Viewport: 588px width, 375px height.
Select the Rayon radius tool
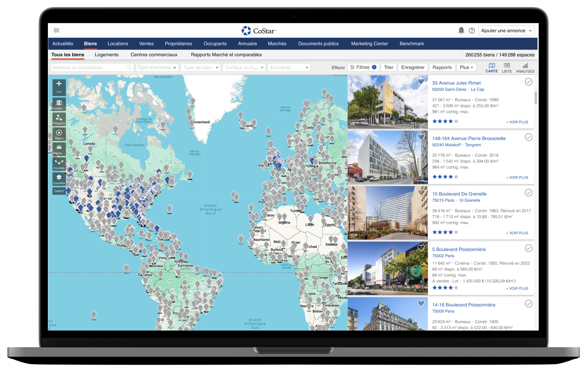(59, 134)
